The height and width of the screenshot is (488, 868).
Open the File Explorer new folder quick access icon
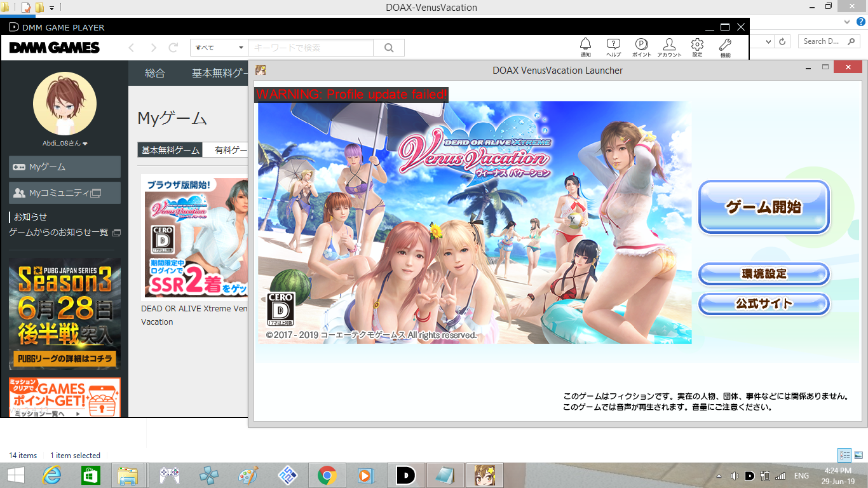[40, 8]
